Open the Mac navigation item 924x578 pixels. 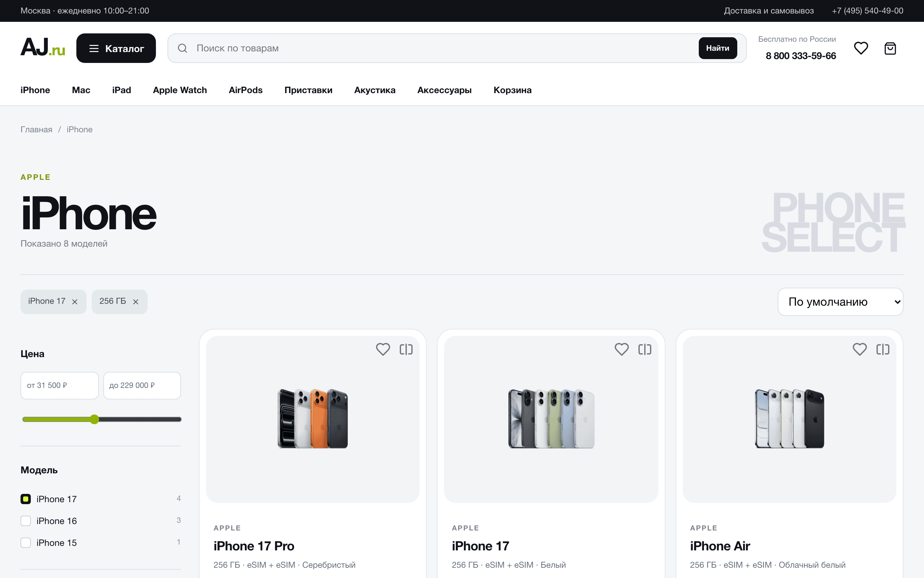81,90
